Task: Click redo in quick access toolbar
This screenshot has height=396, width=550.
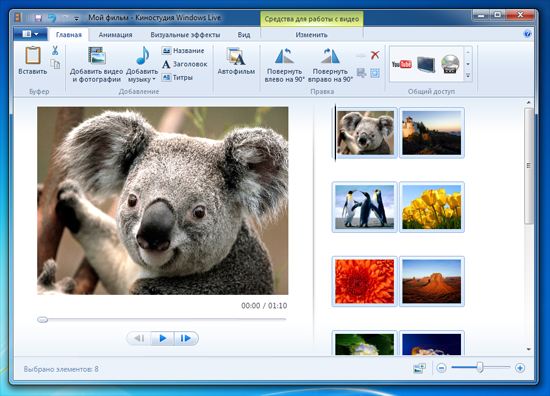Action: pyautogui.click(x=65, y=18)
